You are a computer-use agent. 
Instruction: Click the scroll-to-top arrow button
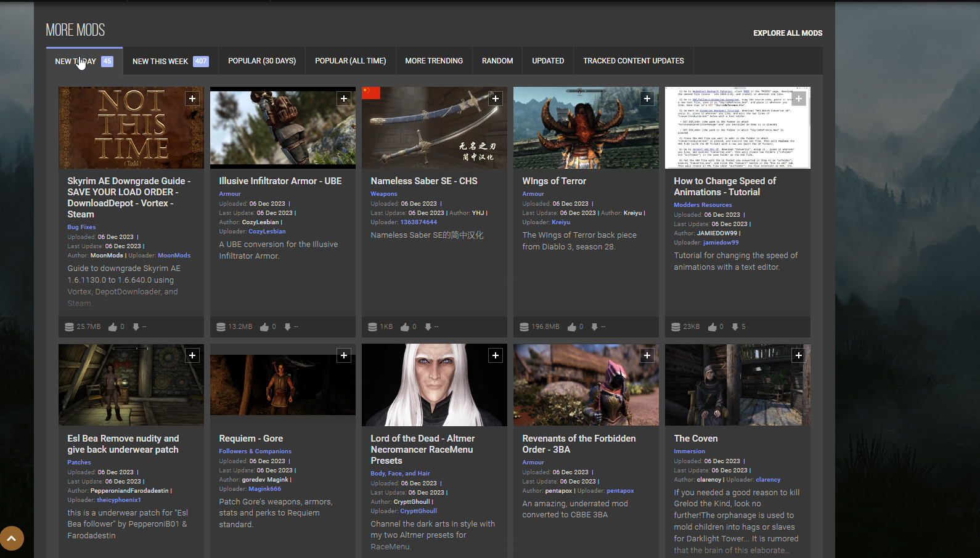(12, 538)
